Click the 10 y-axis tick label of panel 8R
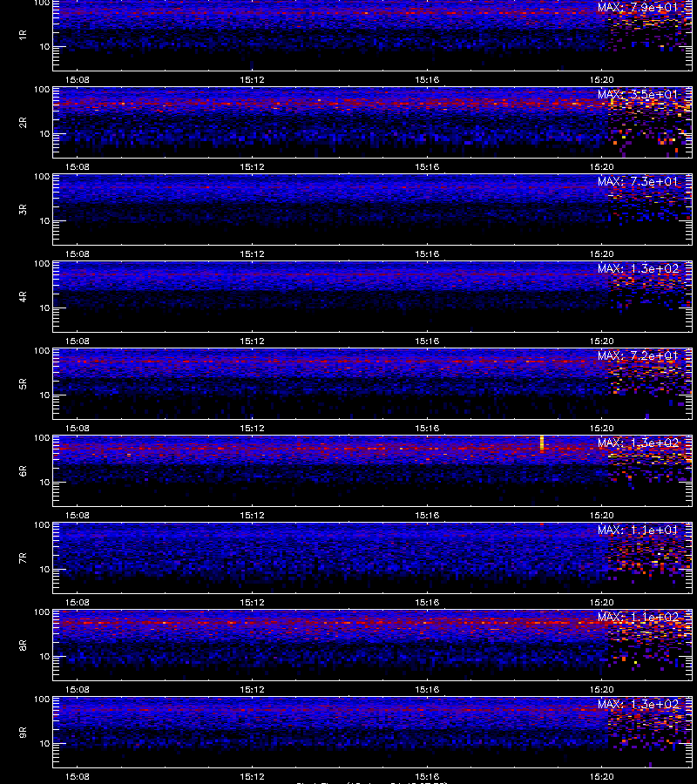This screenshot has width=697, height=784. point(44,657)
